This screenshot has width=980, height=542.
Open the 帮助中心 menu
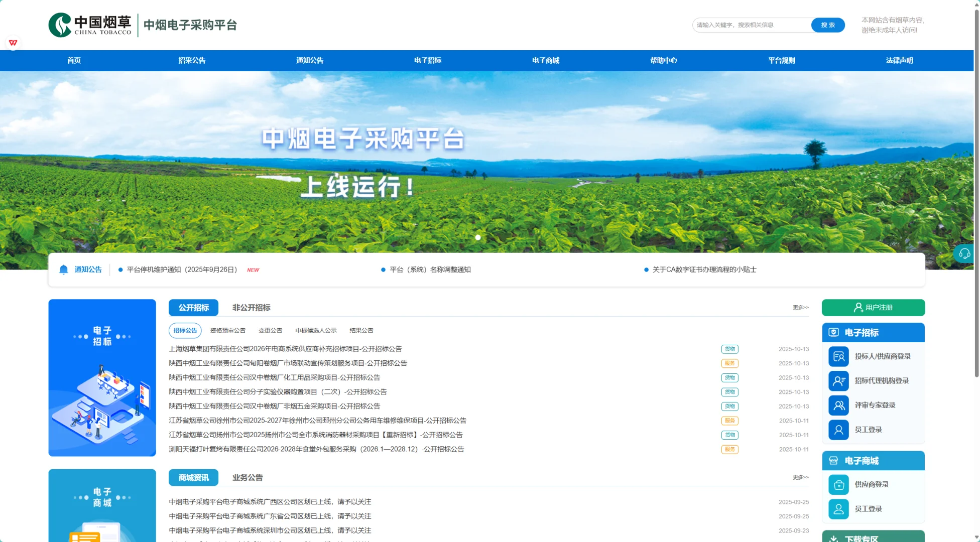coord(663,60)
